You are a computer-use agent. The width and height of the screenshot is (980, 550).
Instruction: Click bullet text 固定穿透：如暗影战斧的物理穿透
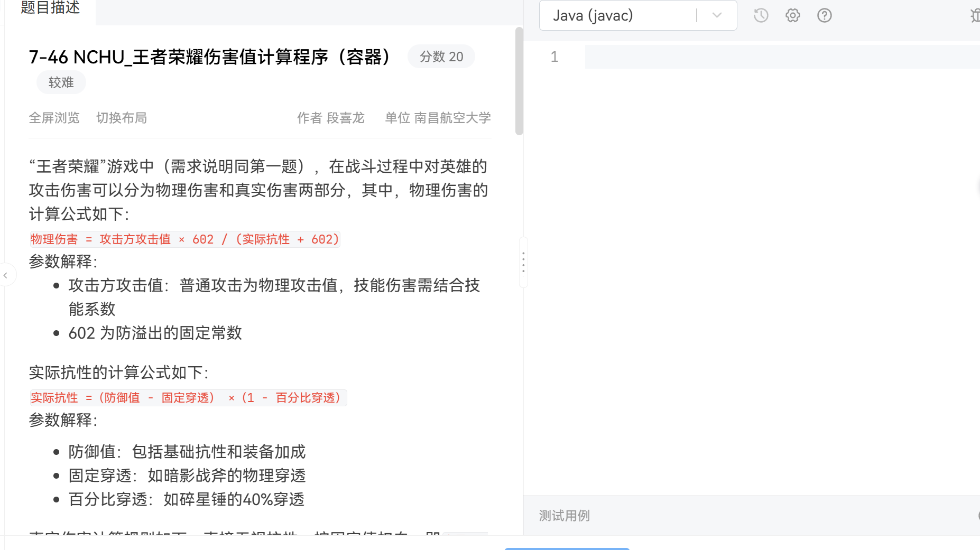[187, 476]
